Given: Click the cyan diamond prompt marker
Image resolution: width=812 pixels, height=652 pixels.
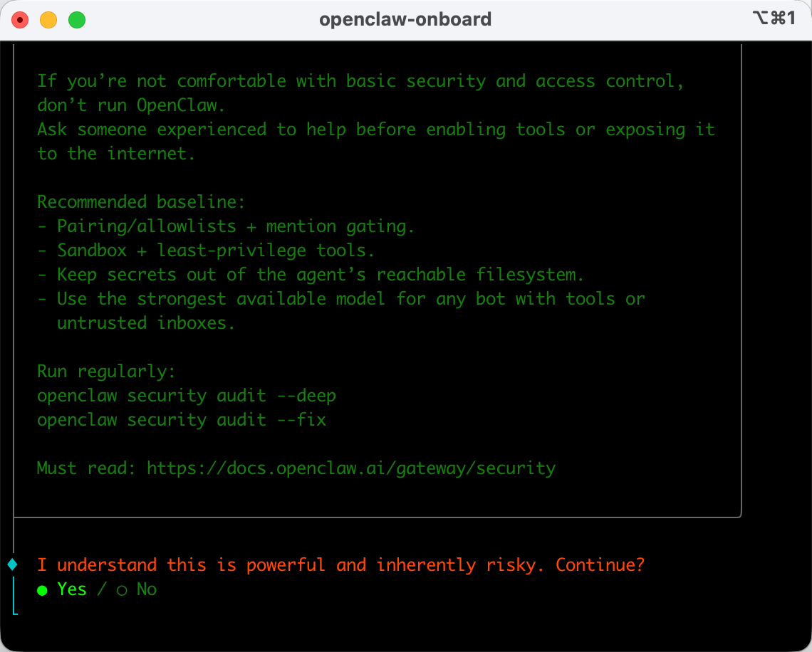Looking at the screenshot, I should tap(12, 565).
